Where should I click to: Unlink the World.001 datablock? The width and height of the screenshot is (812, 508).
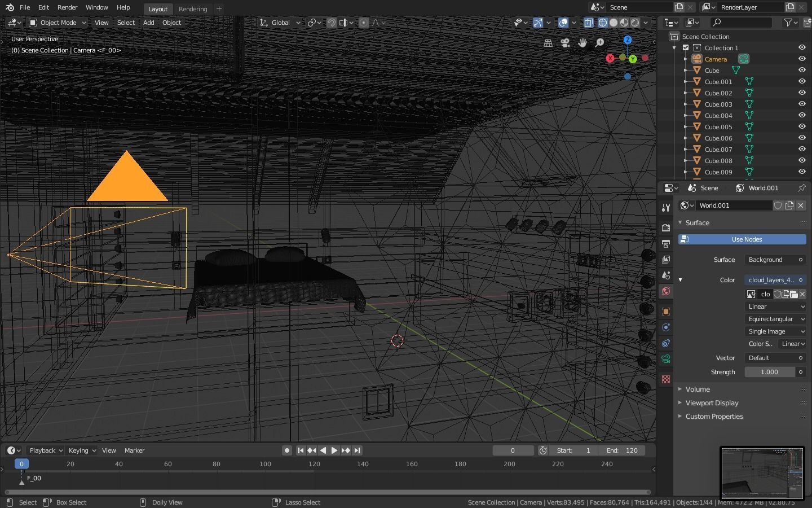tap(801, 205)
